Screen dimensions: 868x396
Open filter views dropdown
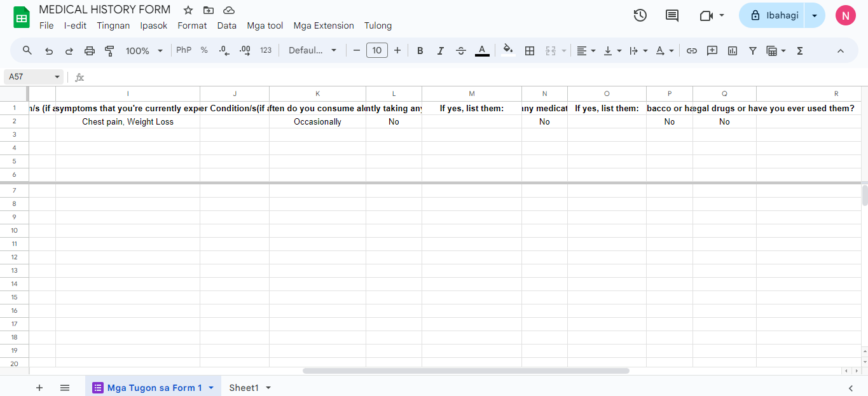776,50
